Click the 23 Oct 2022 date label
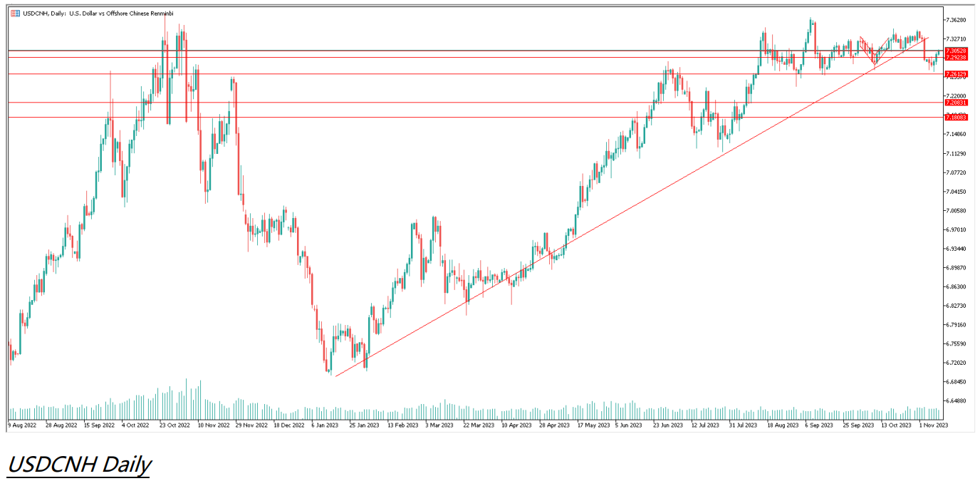This screenshot has height=481, width=980. coord(175,425)
